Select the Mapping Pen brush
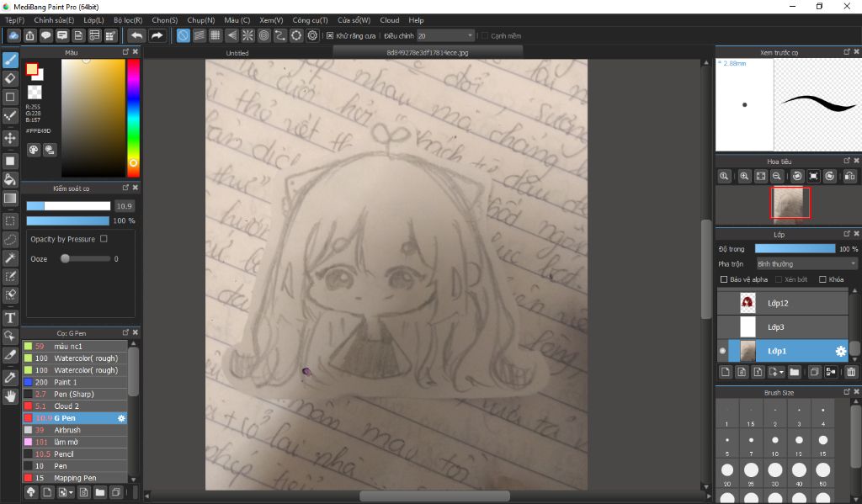Viewport: 862px width, 504px height. pyautogui.click(x=75, y=478)
